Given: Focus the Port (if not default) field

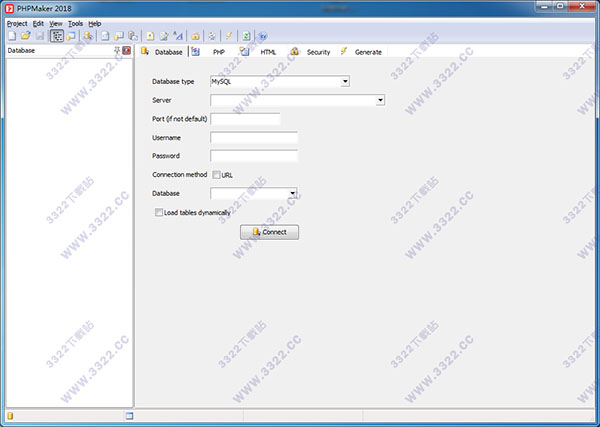Looking at the screenshot, I should pyautogui.click(x=245, y=119).
